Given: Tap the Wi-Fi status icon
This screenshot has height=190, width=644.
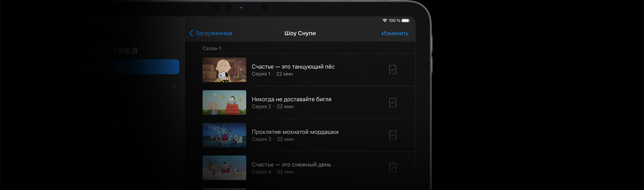Looking at the screenshot, I should coord(385,21).
